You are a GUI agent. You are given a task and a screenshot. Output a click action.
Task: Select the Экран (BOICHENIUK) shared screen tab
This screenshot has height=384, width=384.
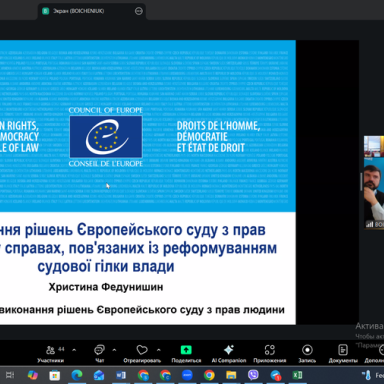[x=92, y=11]
